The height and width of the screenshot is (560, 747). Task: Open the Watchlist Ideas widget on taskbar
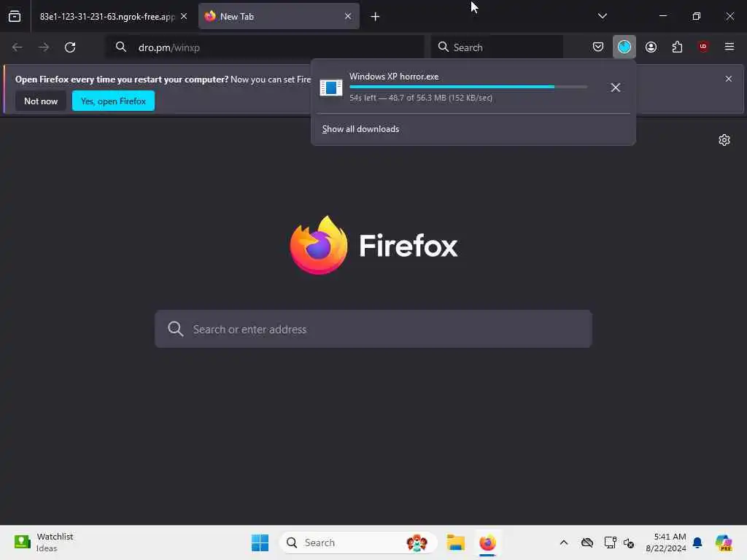44,542
